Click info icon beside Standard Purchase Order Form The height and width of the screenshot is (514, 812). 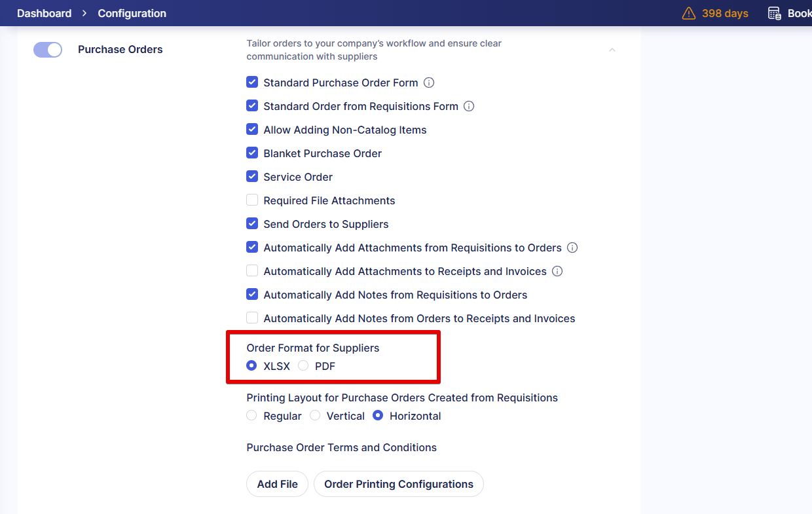(429, 83)
